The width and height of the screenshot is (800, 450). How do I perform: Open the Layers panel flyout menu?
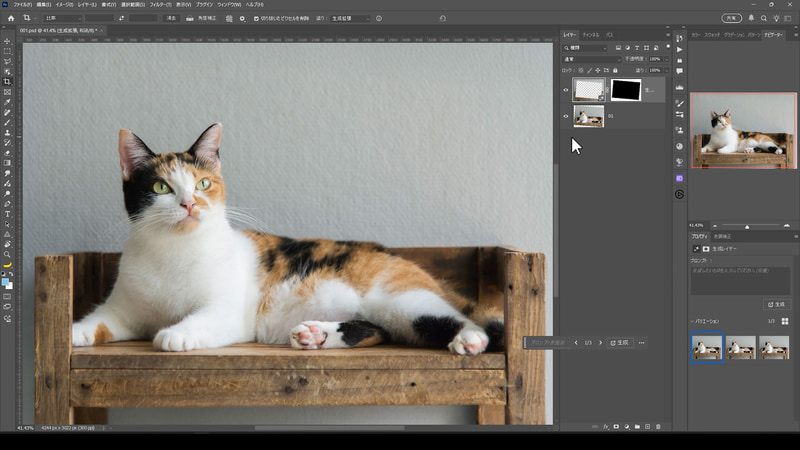click(667, 35)
